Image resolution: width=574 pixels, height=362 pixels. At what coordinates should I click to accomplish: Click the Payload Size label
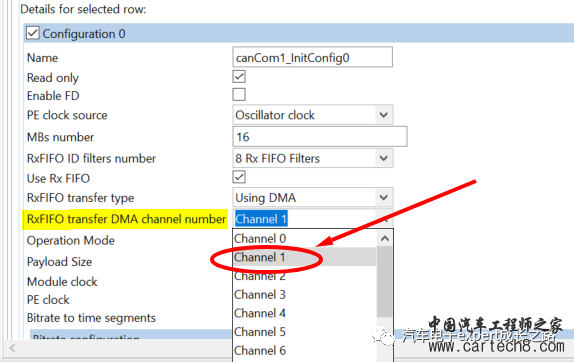click(x=59, y=262)
